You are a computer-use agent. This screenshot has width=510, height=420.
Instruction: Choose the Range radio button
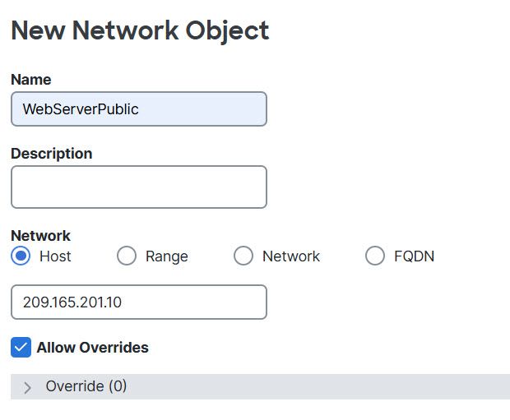127,256
